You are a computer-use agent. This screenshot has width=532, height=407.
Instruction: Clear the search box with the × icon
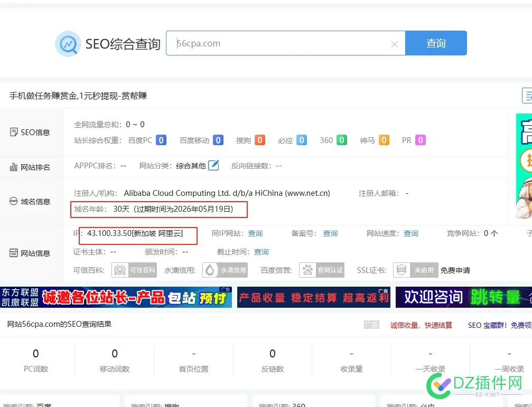394,44
